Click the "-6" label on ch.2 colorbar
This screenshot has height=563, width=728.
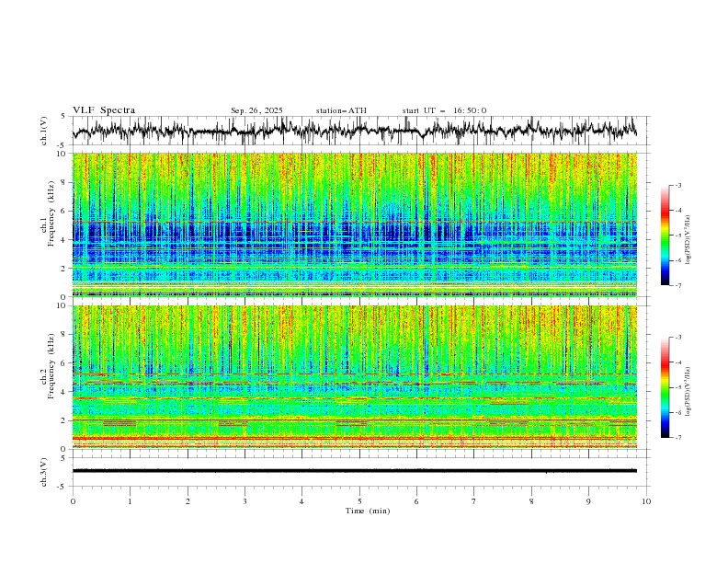[x=678, y=412]
